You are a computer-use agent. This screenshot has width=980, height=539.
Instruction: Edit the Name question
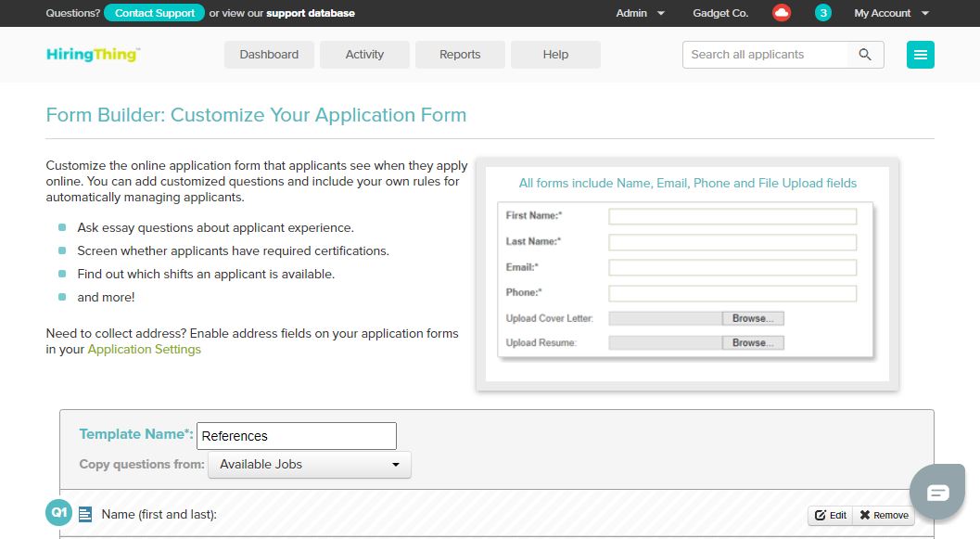831,515
